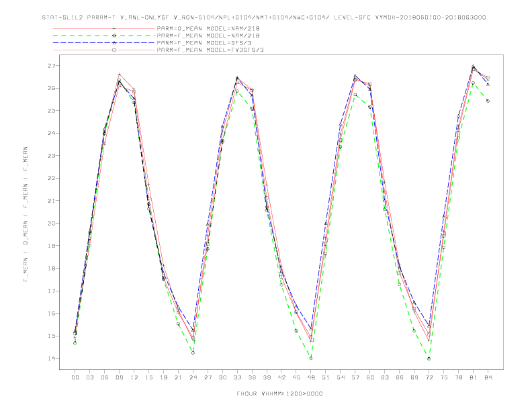532x411 pixels.
Task: Click green circle data point at hour 24 minimum
Action: tap(193, 353)
